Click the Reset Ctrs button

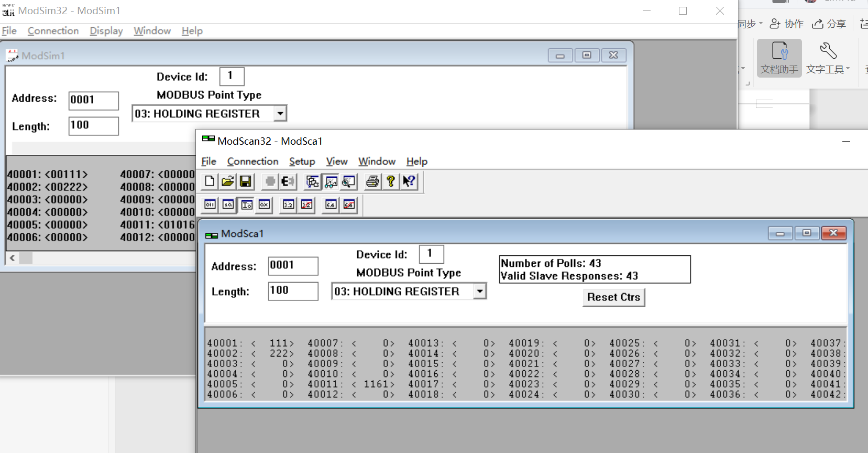[x=613, y=297]
